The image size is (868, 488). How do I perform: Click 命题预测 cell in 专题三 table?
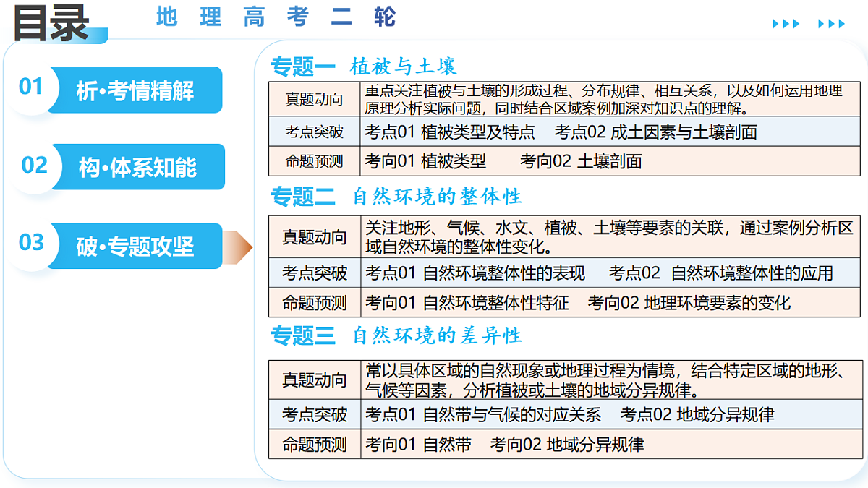click(315, 444)
